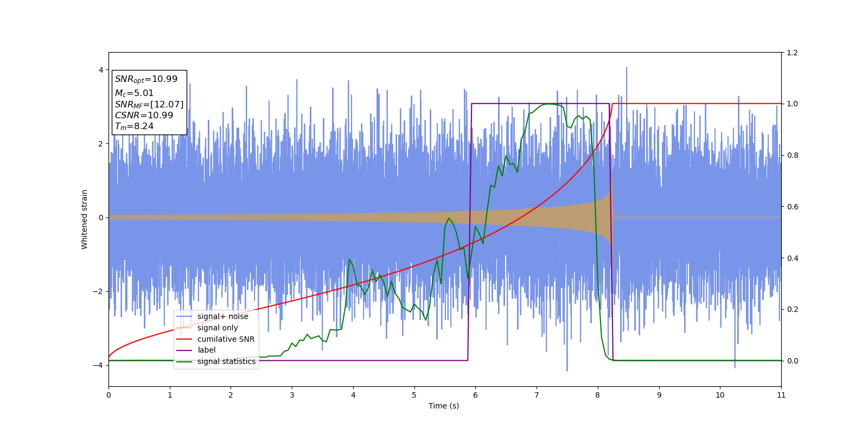Click the Tm=8.24 annotation text

coord(134,126)
